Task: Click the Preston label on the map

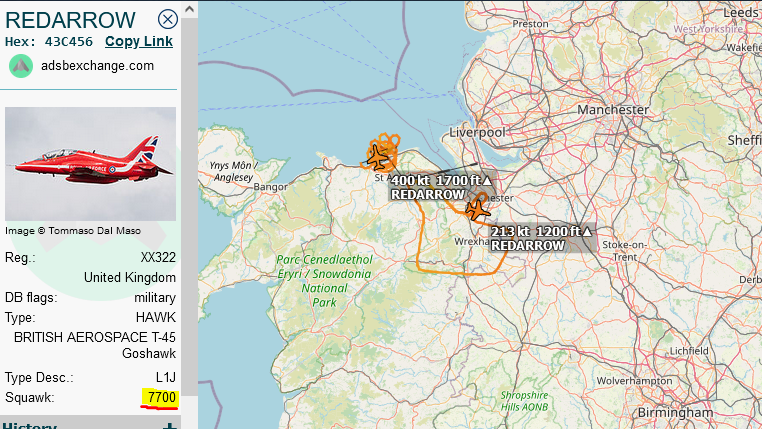Action: 530,24
